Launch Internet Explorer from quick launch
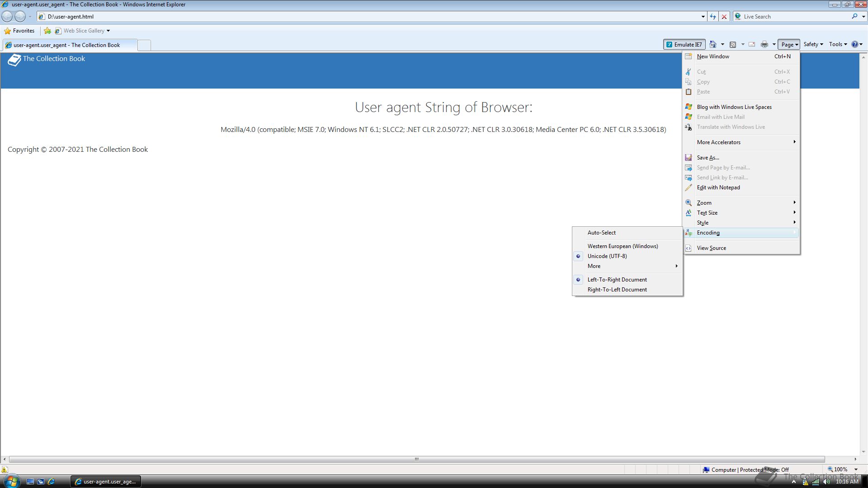868x488 pixels. click(51, 482)
